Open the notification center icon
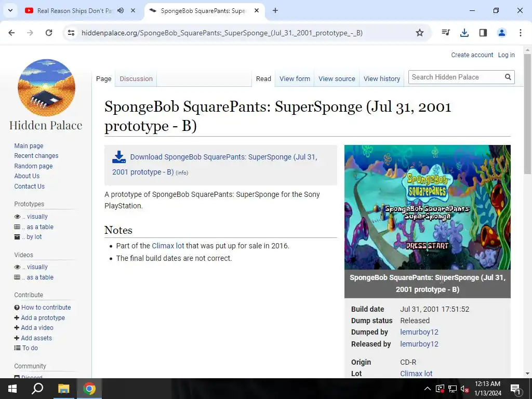Screen dimensions: 532x399 [515, 389]
